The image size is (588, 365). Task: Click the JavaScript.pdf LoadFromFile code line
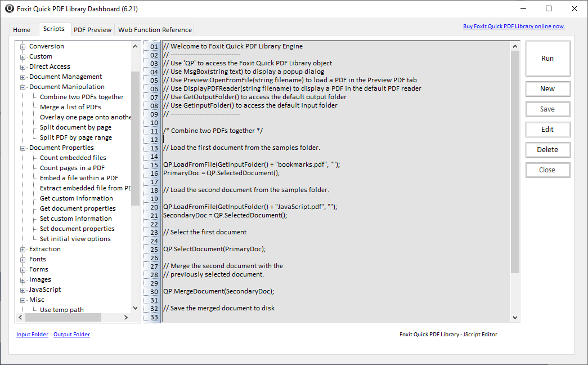[250, 207]
